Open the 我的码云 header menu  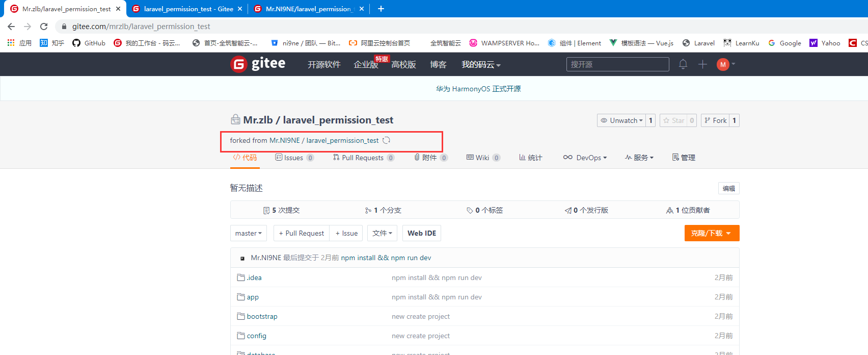click(481, 65)
